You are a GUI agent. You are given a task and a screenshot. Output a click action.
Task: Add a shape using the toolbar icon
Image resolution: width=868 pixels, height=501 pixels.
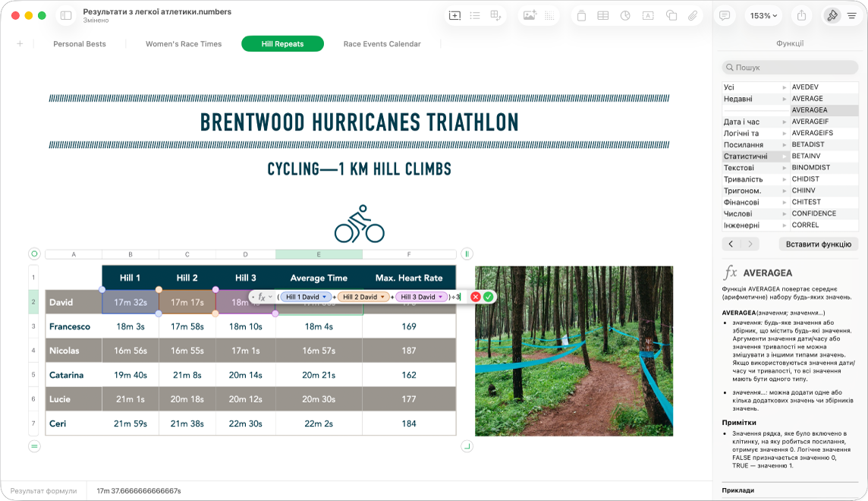pyautogui.click(x=671, y=15)
